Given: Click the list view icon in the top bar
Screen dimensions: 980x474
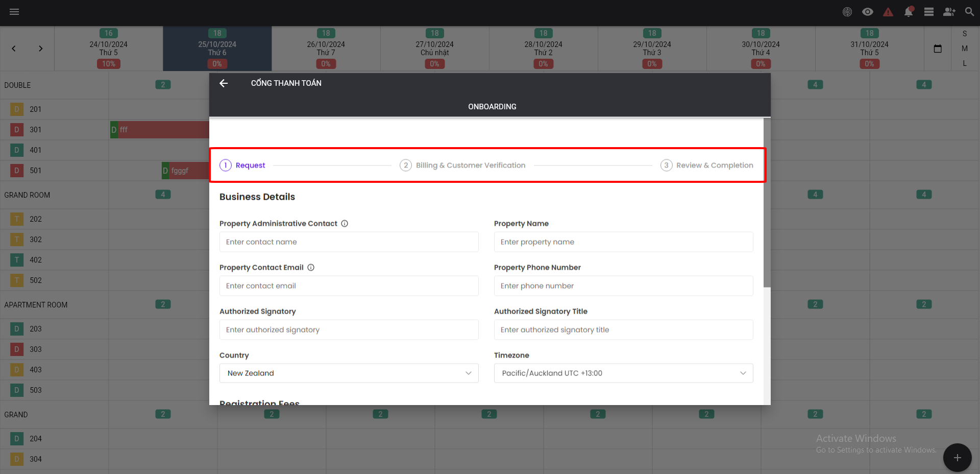Looking at the screenshot, I should (x=929, y=12).
